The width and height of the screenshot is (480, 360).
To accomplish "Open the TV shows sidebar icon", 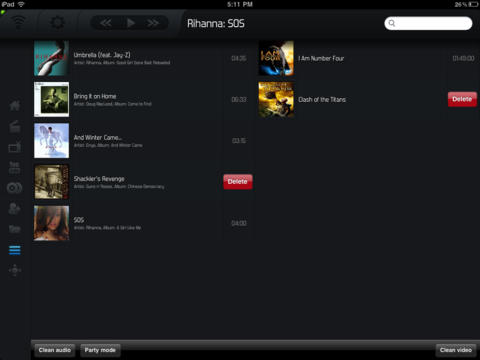I will 15,147.
